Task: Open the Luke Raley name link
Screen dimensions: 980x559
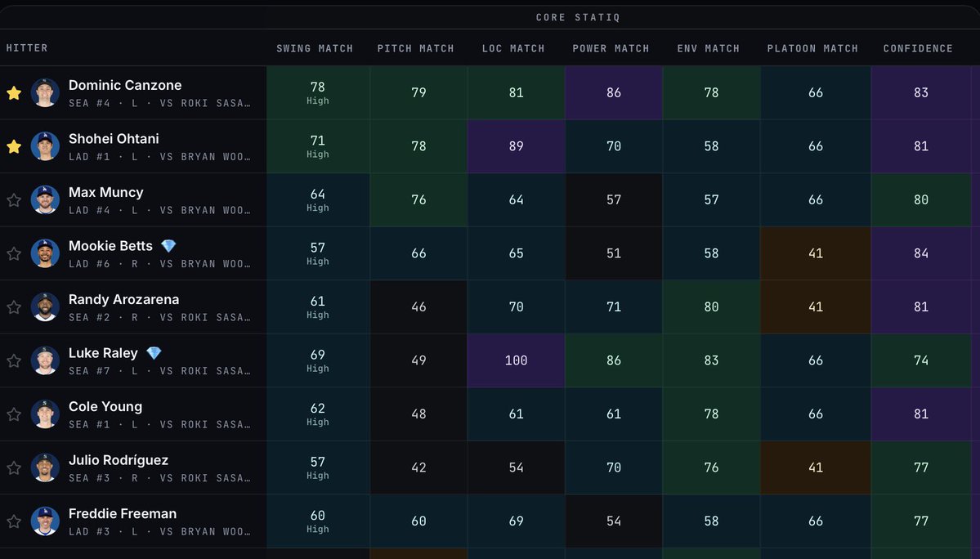Action: 103,353
